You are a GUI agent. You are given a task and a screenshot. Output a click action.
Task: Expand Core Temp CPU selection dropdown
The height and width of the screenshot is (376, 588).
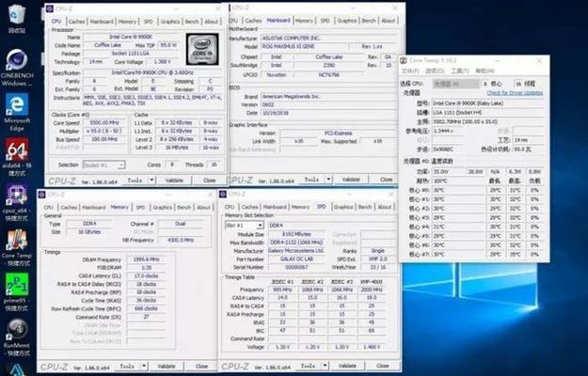pos(456,84)
